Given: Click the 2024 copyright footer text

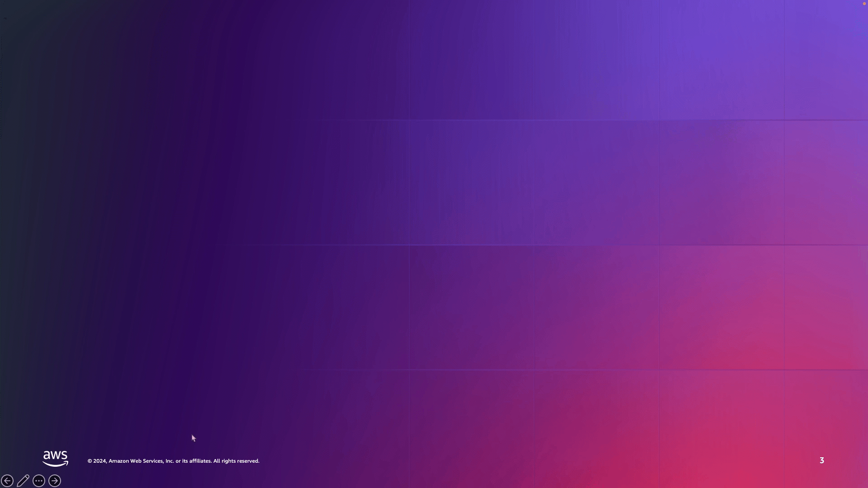Looking at the screenshot, I should 99,461.
